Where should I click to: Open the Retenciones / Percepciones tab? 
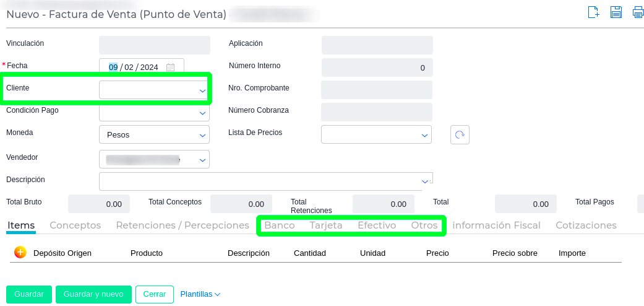coord(182,225)
